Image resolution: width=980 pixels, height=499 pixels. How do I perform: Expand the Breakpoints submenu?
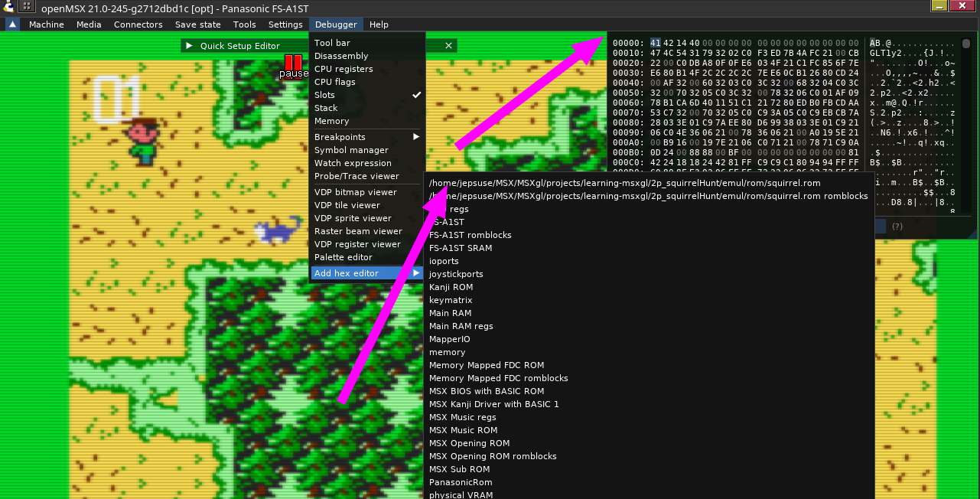367,137
